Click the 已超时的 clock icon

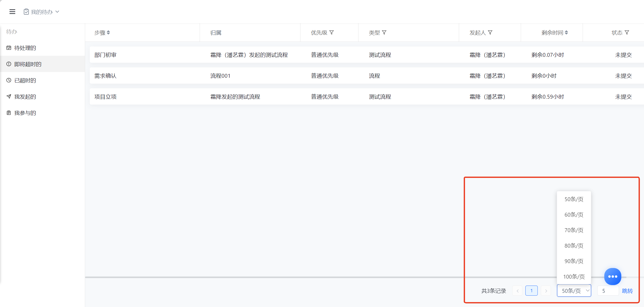(9, 80)
